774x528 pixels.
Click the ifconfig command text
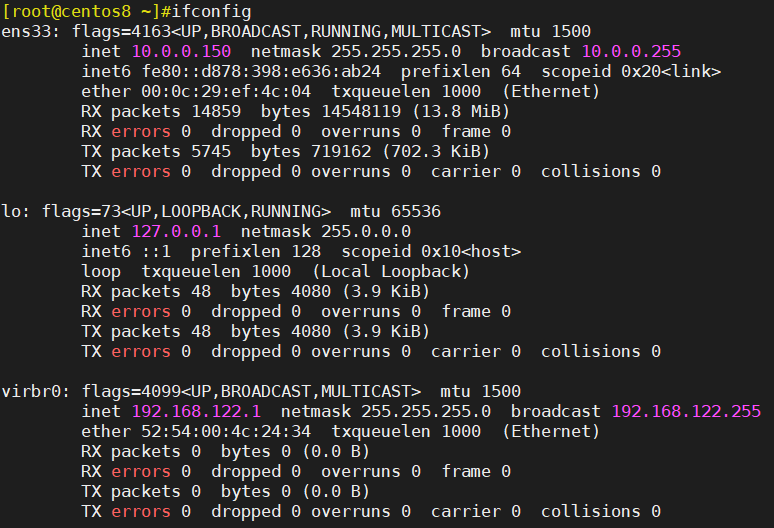coord(211,12)
